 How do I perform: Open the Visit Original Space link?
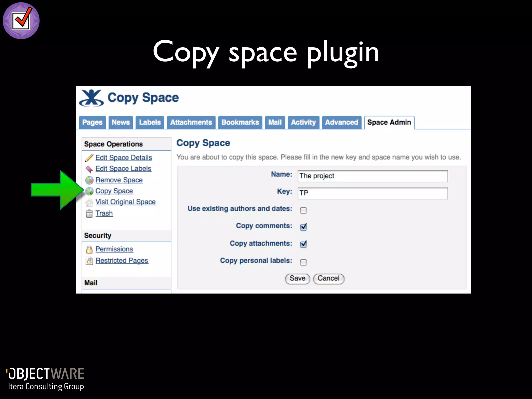point(125,202)
